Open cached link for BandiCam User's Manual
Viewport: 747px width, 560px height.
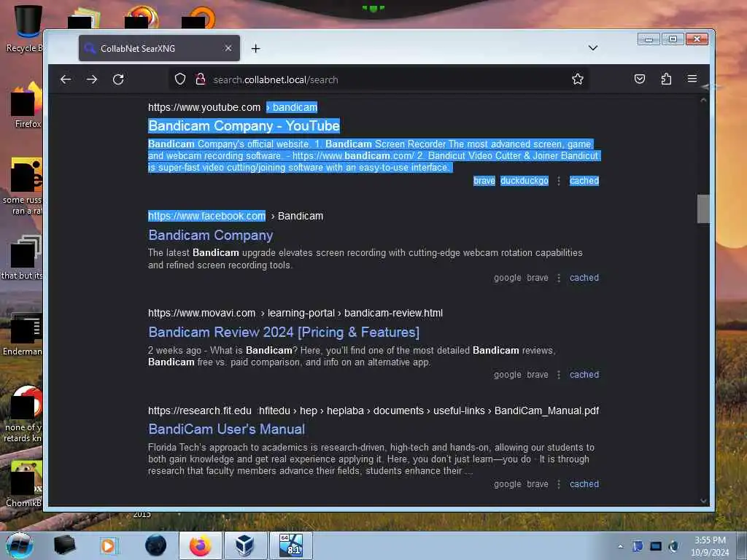click(584, 484)
